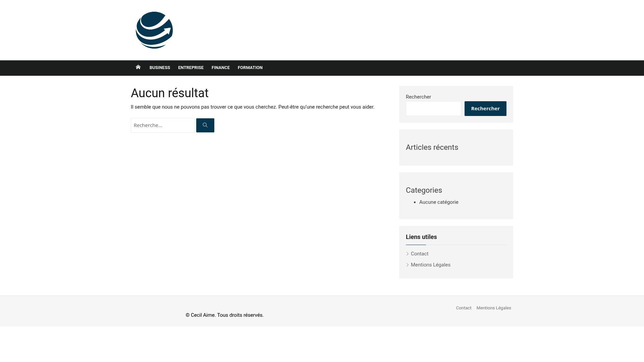Viewport: 644px width, 362px height.
Task: Click the Articles récents heading
Action: pyautogui.click(x=432, y=147)
